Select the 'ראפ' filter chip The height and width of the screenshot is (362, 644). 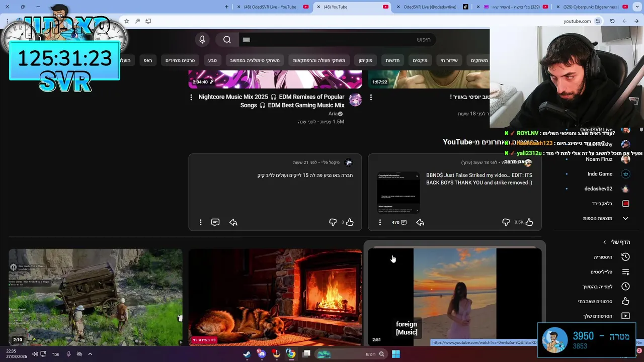148,60
